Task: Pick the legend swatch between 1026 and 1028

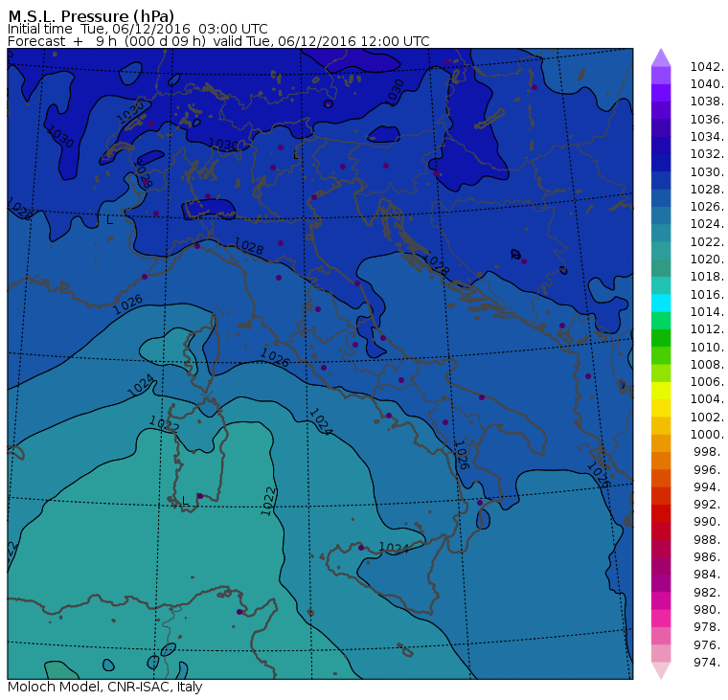Action: pos(661,198)
